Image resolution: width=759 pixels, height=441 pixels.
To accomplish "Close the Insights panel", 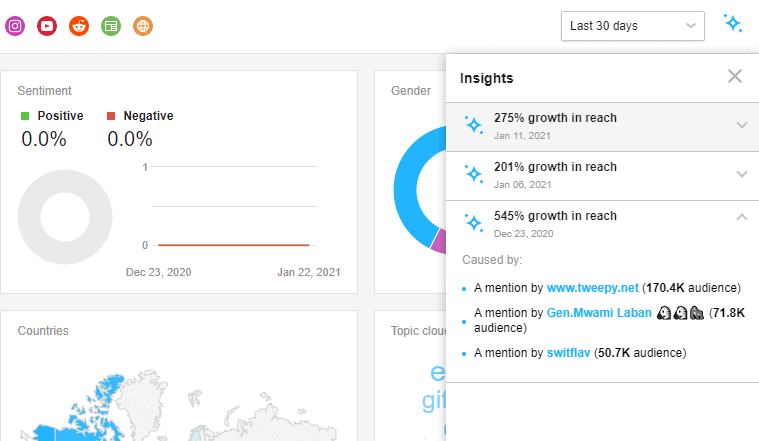I will [x=735, y=76].
